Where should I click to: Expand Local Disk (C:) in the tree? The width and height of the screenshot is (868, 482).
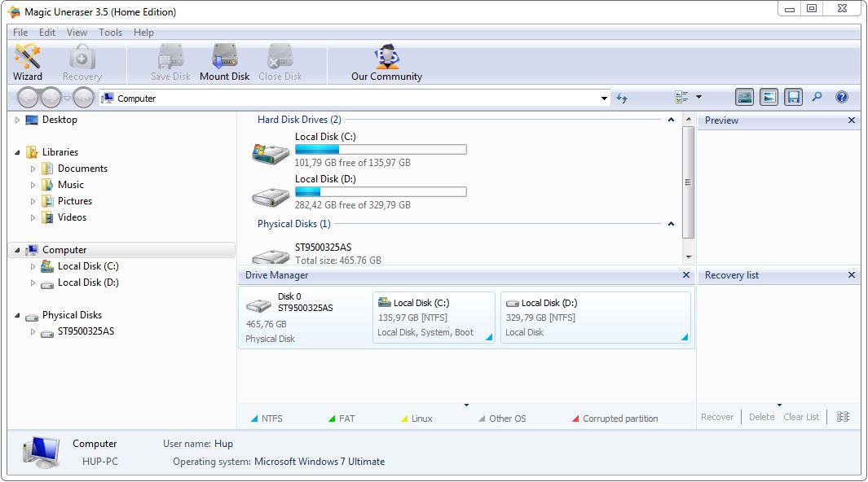(33, 266)
